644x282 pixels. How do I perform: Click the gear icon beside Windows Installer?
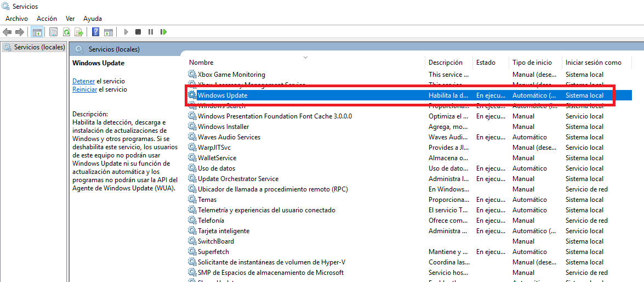pos(192,127)
